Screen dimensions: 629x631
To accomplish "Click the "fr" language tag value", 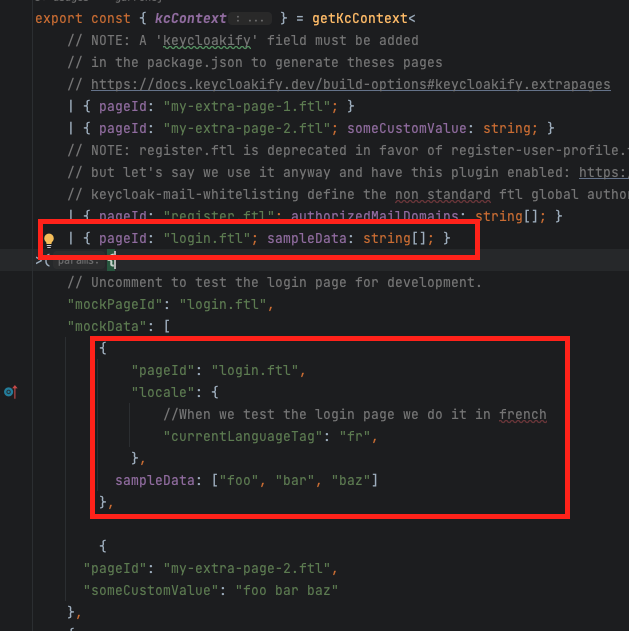I will (355, 436).
